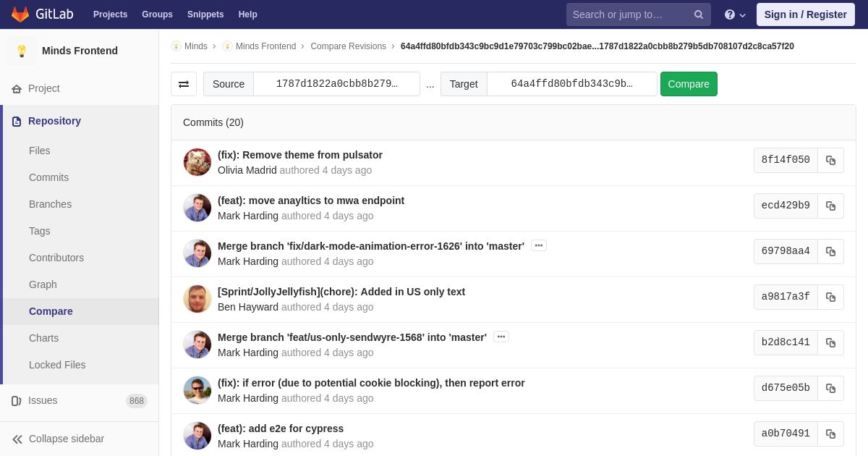Click the Project home icon in sidebar

(x=17, y=88)
